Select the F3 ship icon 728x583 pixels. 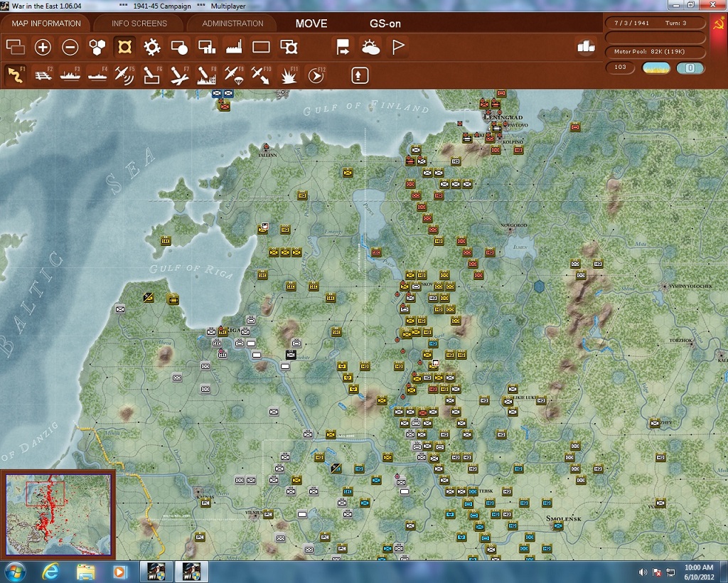(70, 75)
